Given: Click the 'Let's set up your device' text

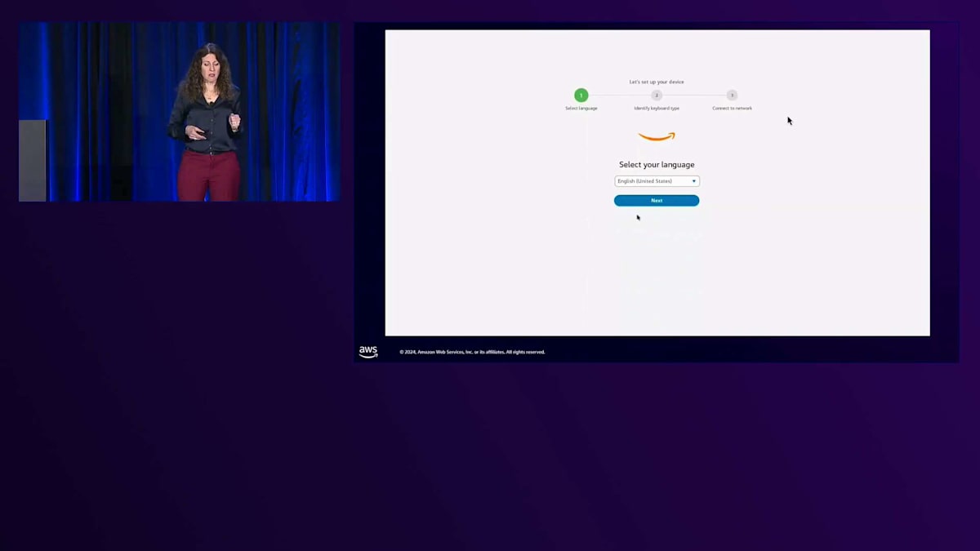Looking at the screenshot, I should 657,82.
